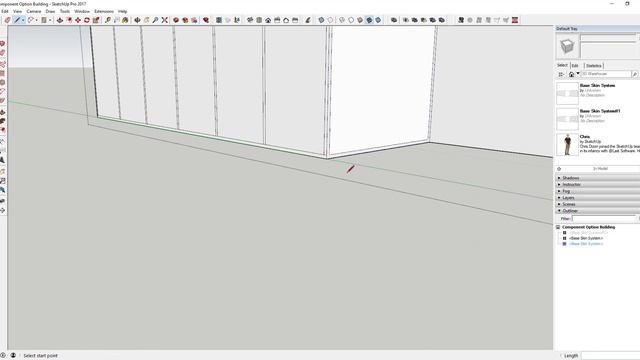Click the red icon at toolbar end
640x360 pixels.
point(515,20)
